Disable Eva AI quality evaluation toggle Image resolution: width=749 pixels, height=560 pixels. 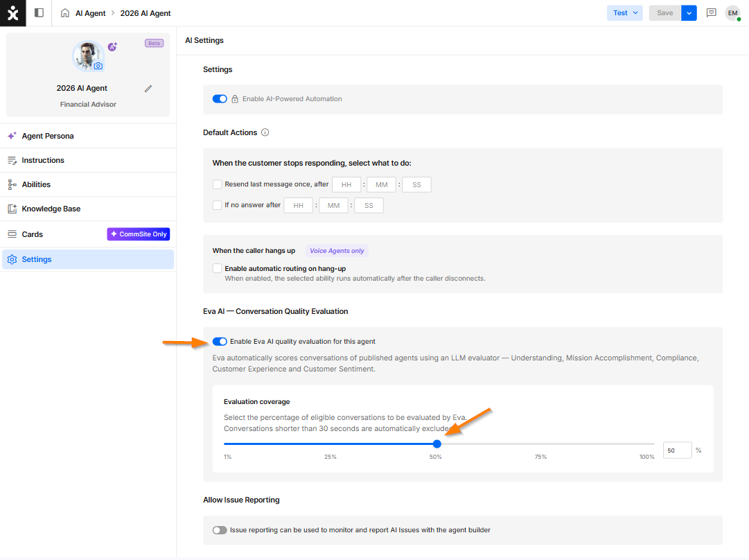click(x=220, y=342)
